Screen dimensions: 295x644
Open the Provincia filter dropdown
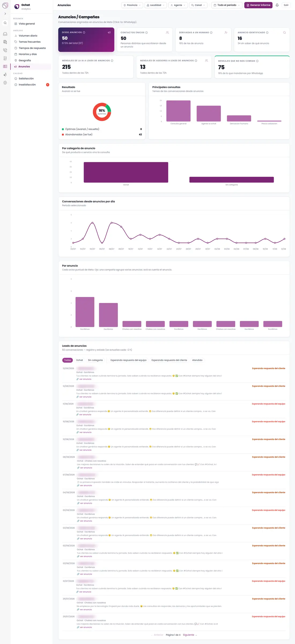coord(132,5)
